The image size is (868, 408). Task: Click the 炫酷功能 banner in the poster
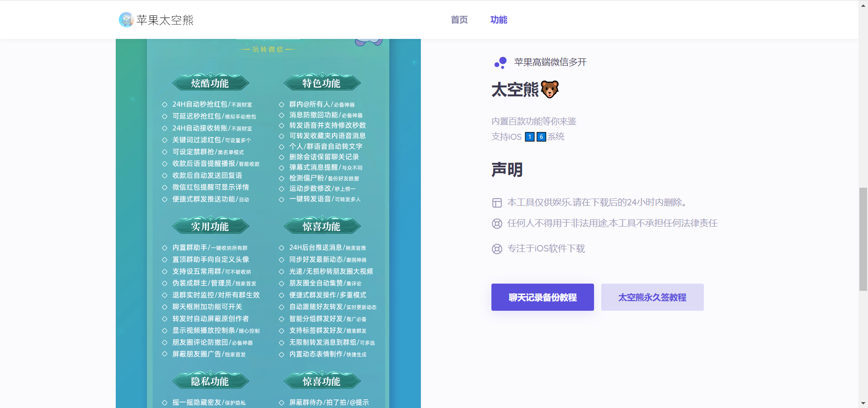[210, 83]
